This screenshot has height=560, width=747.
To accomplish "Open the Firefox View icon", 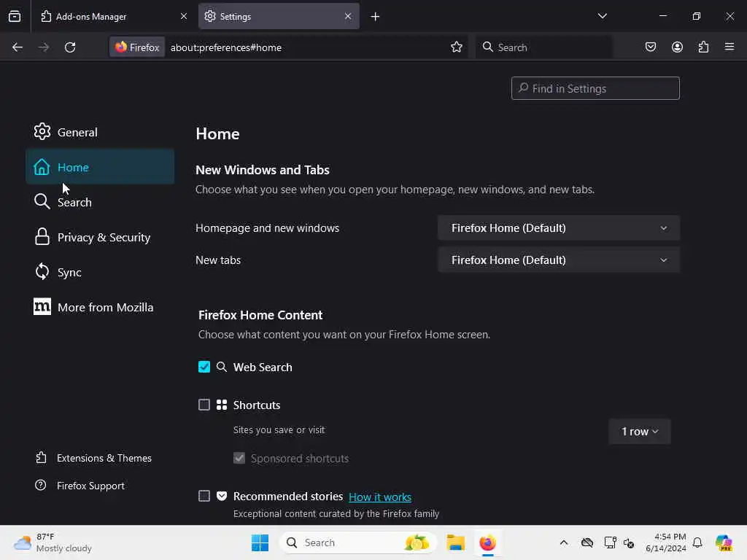I will (15, 16).
